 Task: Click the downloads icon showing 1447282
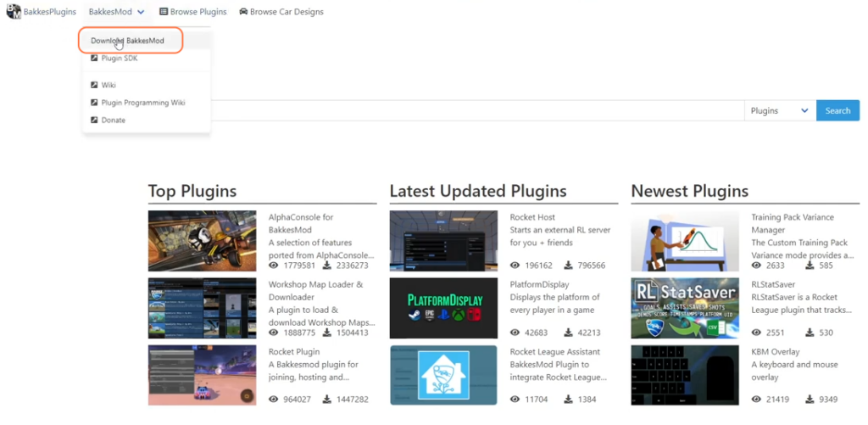326,399
